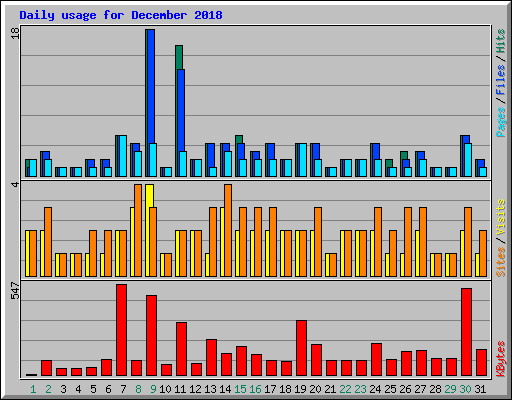Click day label "31" on the x-axis
512x400 pixels.
[x=480, y=389]
